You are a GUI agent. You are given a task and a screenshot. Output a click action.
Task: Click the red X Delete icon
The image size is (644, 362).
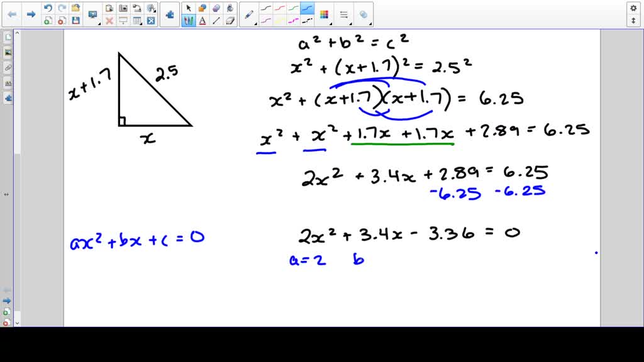[109, 21]
